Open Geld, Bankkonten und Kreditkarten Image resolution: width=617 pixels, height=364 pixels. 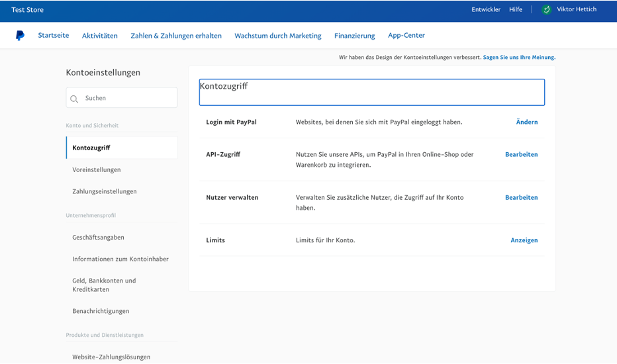point(104,285)
